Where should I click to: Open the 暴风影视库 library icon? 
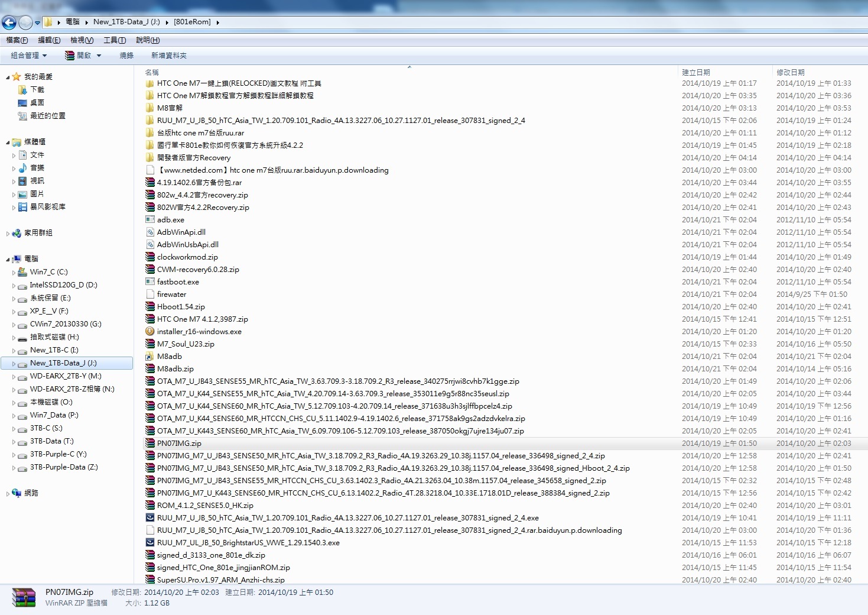pyautogui.click(x=22, y=207)
